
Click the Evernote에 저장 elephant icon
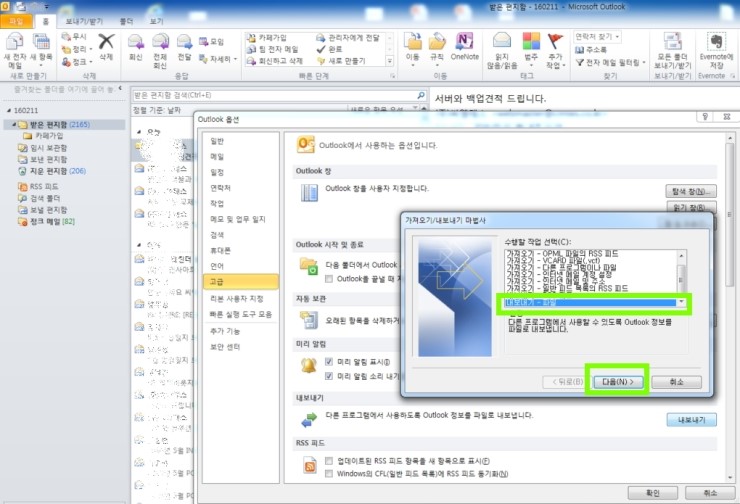click(717, 42)
